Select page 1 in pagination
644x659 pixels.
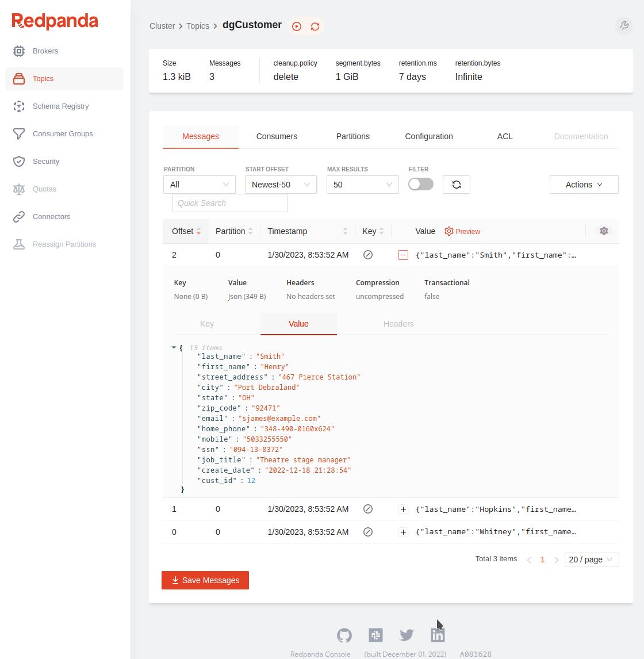point(542,560)
